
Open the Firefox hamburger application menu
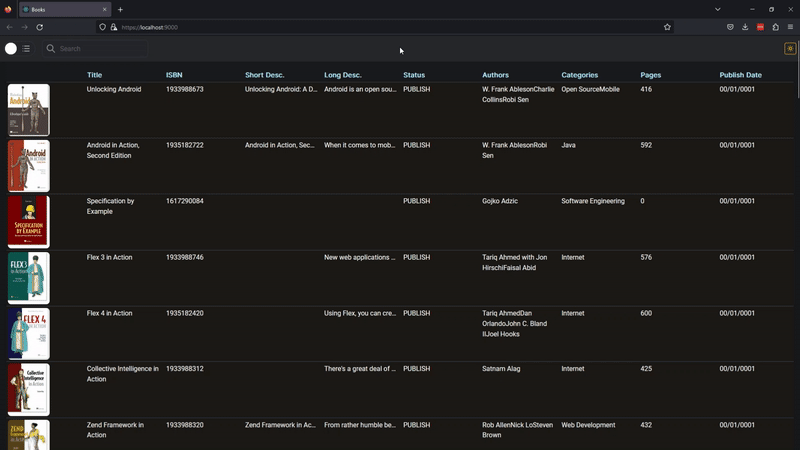point(790,27)
